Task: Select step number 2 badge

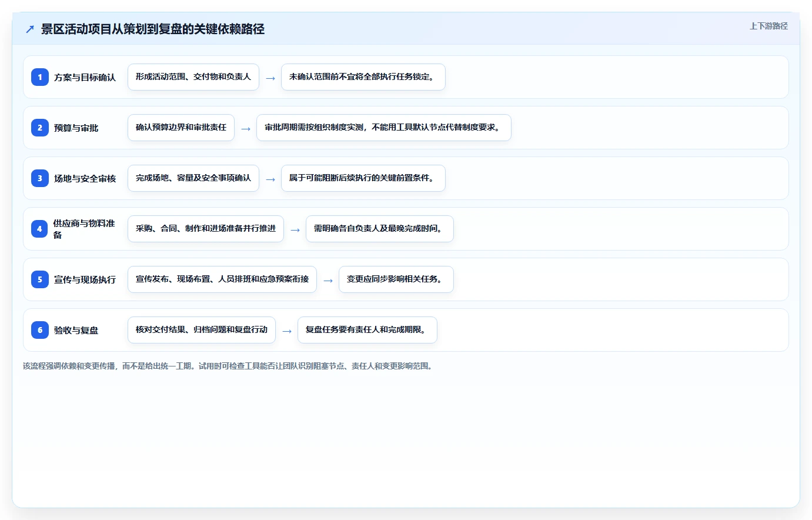Action: point(40,128)
